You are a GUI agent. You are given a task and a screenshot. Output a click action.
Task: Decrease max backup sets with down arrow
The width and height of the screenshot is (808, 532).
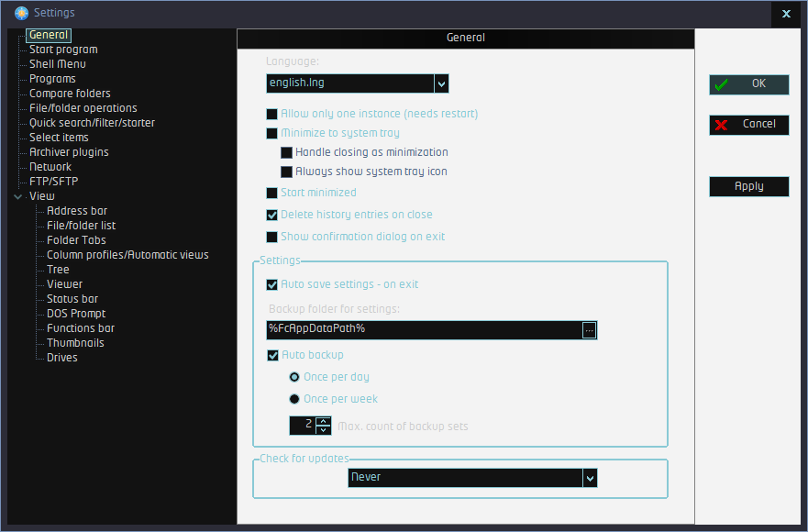pos(323,430)
